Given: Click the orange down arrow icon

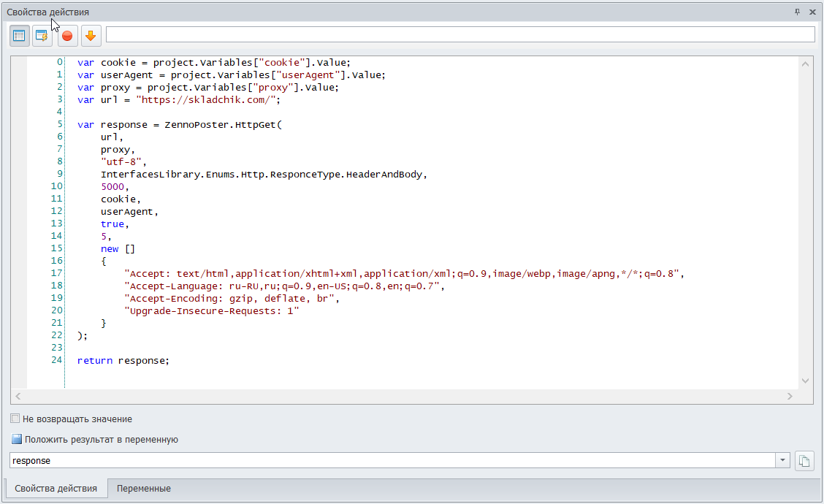Looking at the screenshot, I should 91,36.
